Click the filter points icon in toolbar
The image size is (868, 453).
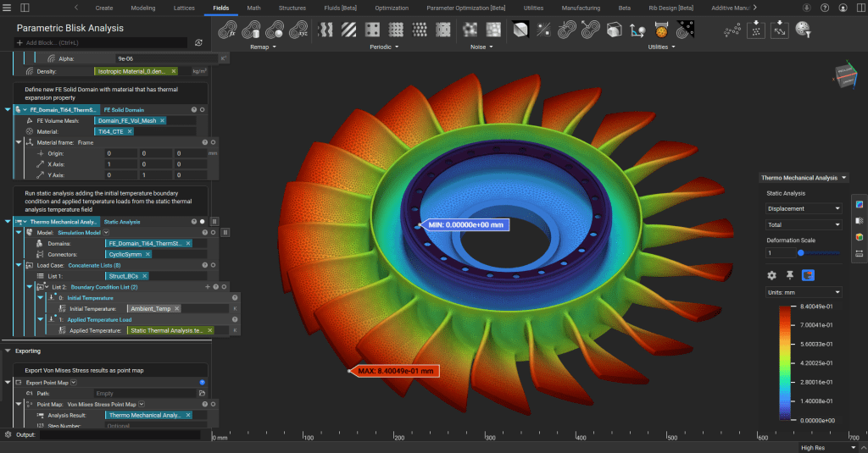point(801,30)
